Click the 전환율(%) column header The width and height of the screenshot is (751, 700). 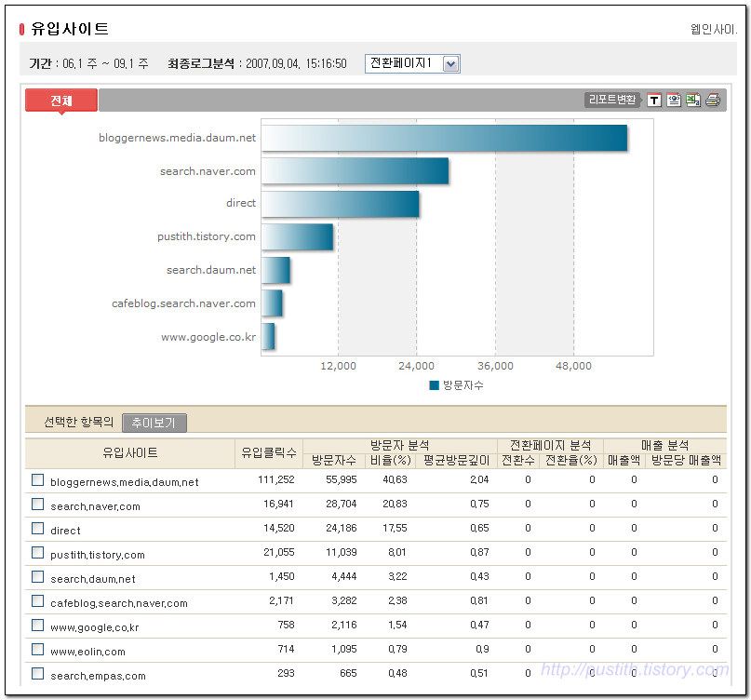570,461
